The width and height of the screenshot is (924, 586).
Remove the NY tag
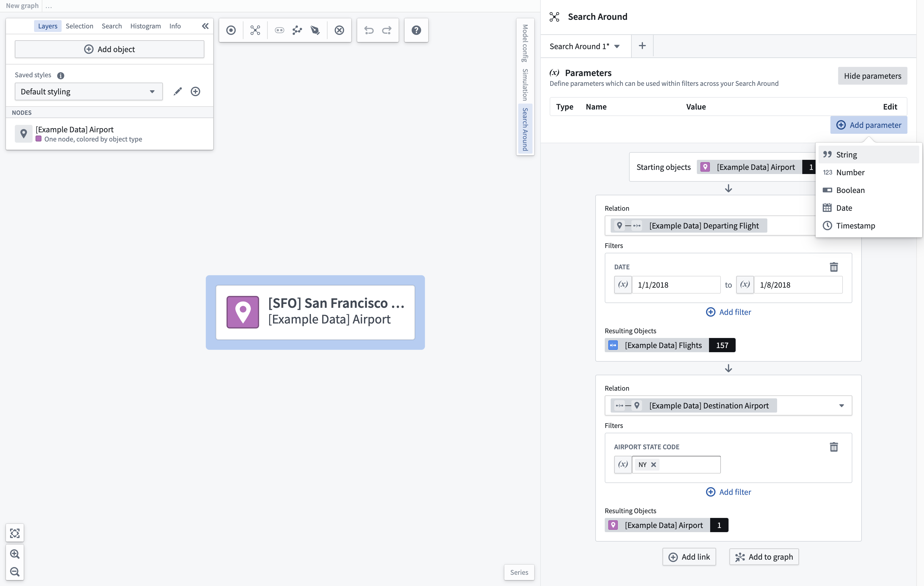tap(654, 464)
